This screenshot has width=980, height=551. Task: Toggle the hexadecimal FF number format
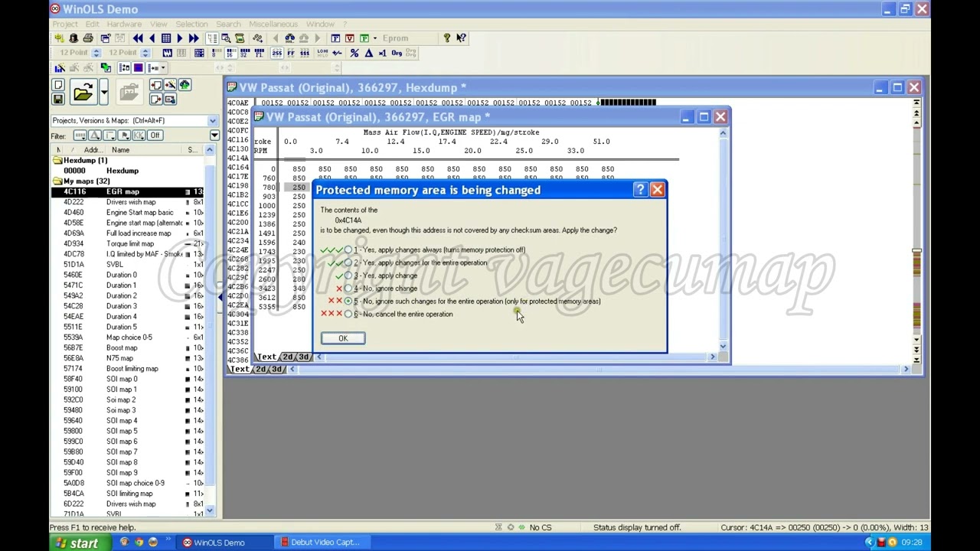click(x=290, y=53)
